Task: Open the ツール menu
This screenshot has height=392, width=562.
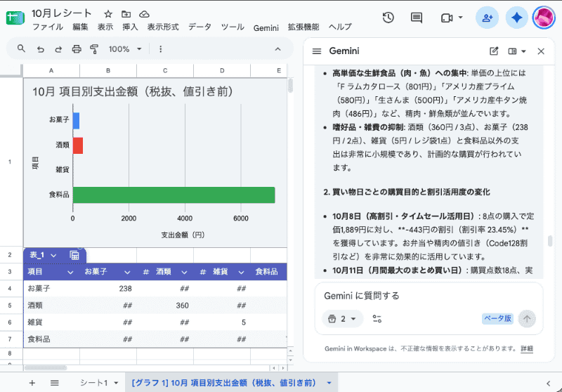Action: point(233,27)
